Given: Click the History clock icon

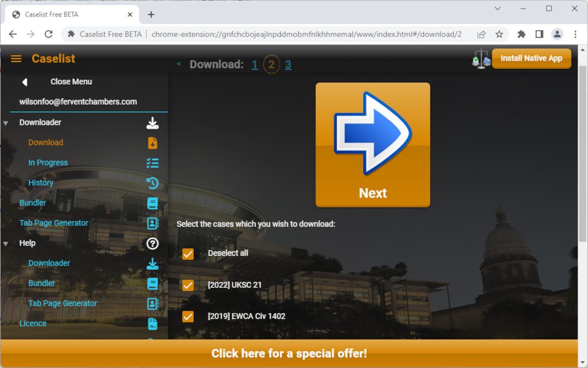Looking at the screenshot, I should [x=153, y=183].
